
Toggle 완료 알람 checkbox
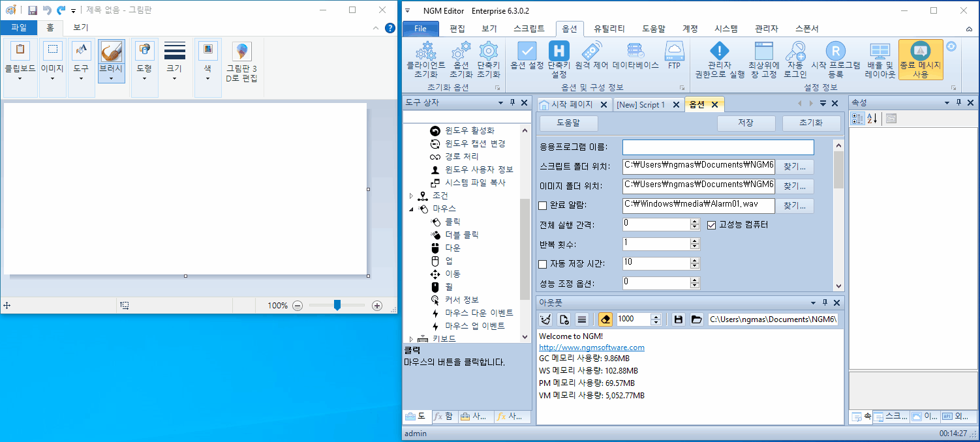coord(542,206)
